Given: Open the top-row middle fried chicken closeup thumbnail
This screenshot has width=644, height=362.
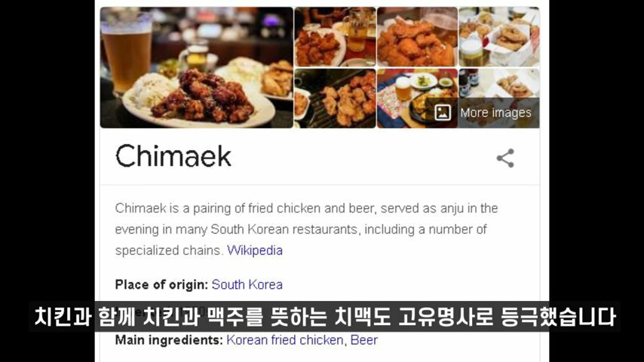Looking at the screenshot, I should [x=417, y=36].
